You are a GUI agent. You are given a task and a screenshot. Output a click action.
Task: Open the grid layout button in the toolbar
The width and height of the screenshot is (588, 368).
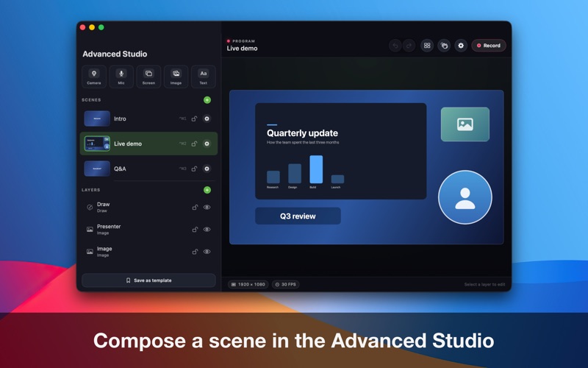pos(427,46)
